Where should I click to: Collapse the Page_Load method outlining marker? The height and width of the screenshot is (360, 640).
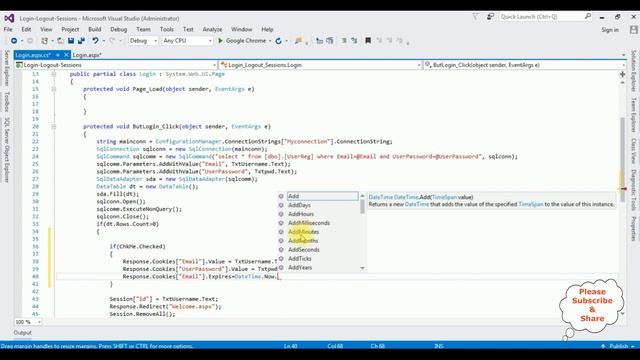53,89
